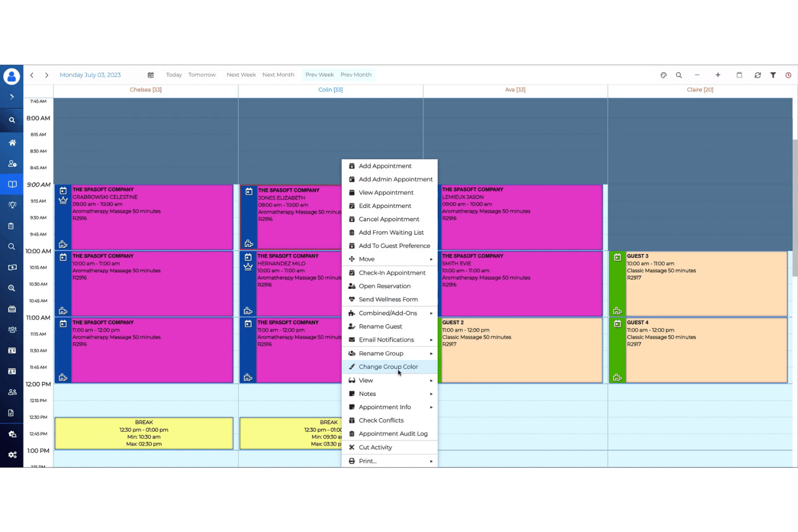Screen dimensions: 798x532
Task: Choose Cancel Appointment from context menu
Action: click(x=389, y=219)
